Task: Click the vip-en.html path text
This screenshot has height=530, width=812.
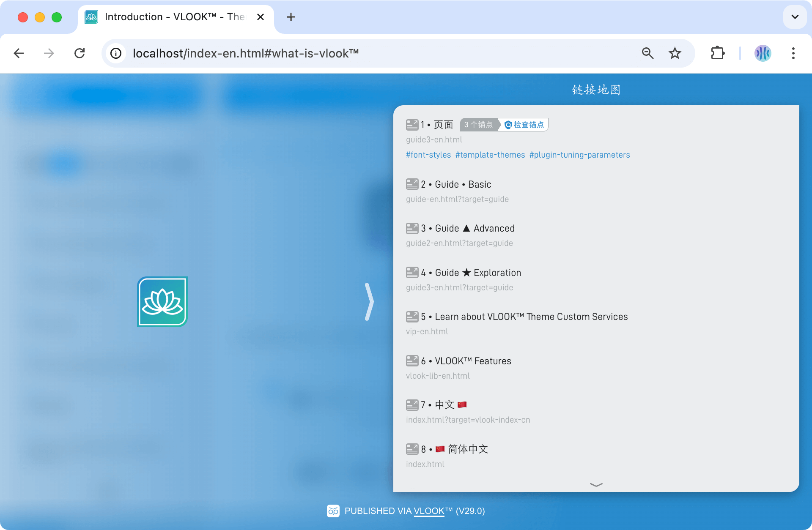Action: click(x=427, y=331)
